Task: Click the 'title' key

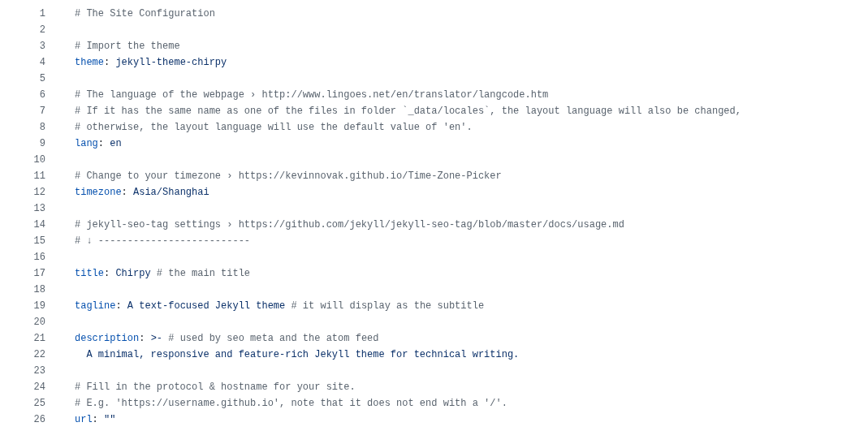Action: (89, 274)
